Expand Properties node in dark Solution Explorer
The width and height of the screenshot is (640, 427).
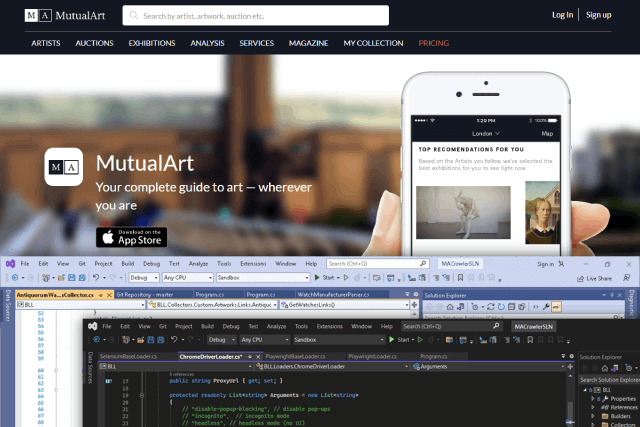pos(593,399)
